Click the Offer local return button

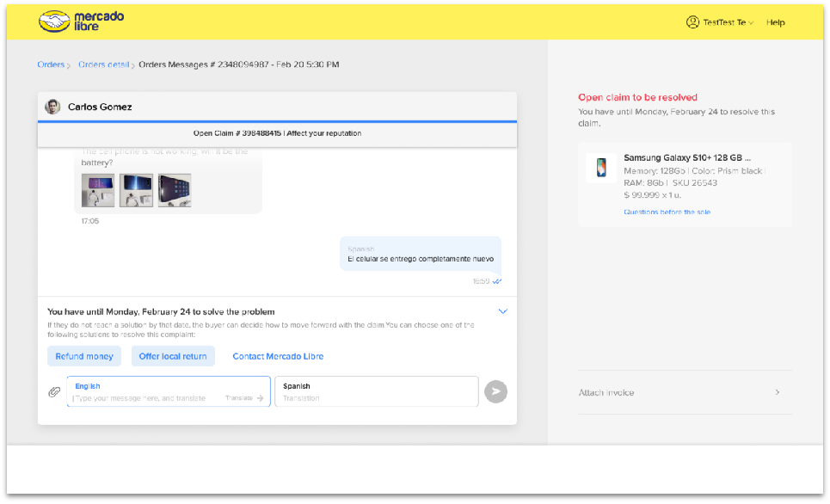click(x=173, y=356)
